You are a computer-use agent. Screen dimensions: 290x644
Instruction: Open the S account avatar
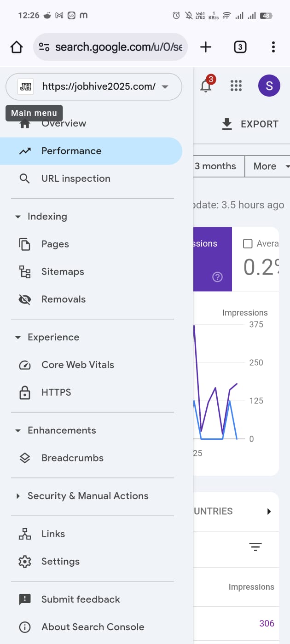pyautogui.click(x=269, y=86)
